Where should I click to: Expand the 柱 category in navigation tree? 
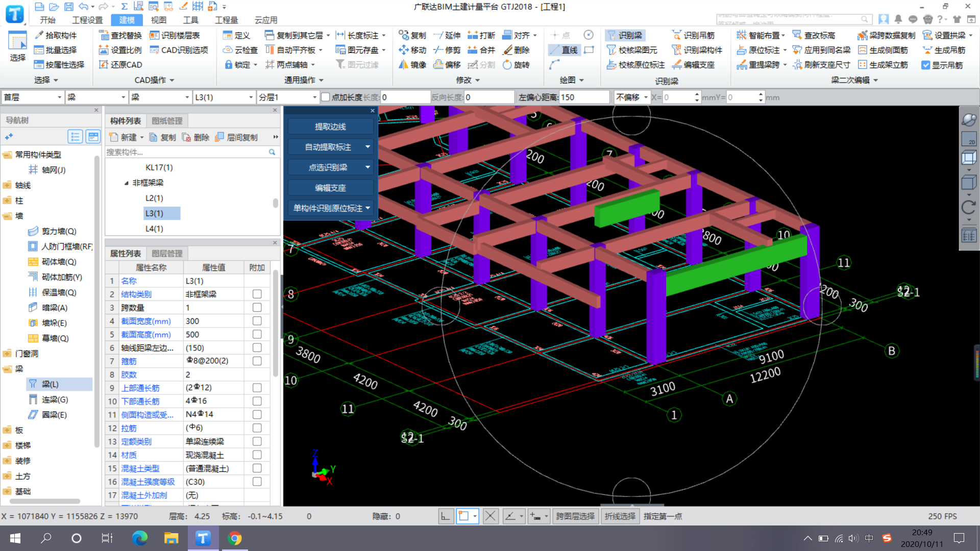click(x=7, y=201)
